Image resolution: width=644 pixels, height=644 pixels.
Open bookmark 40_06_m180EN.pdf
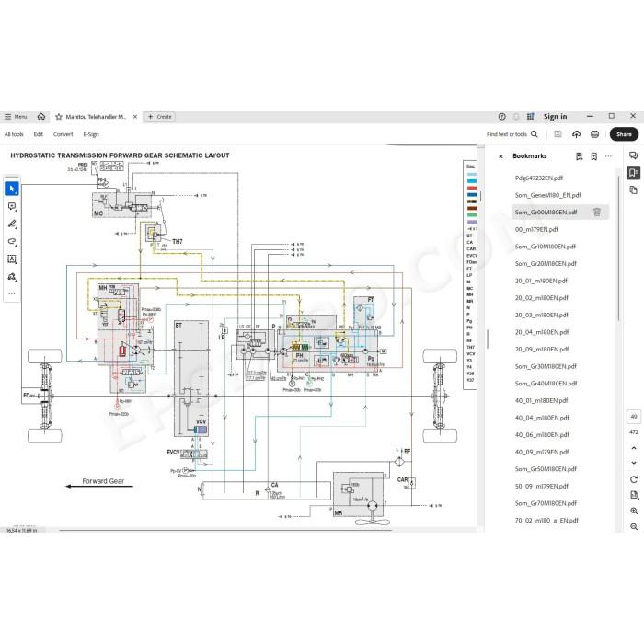[x=542, y=434]
